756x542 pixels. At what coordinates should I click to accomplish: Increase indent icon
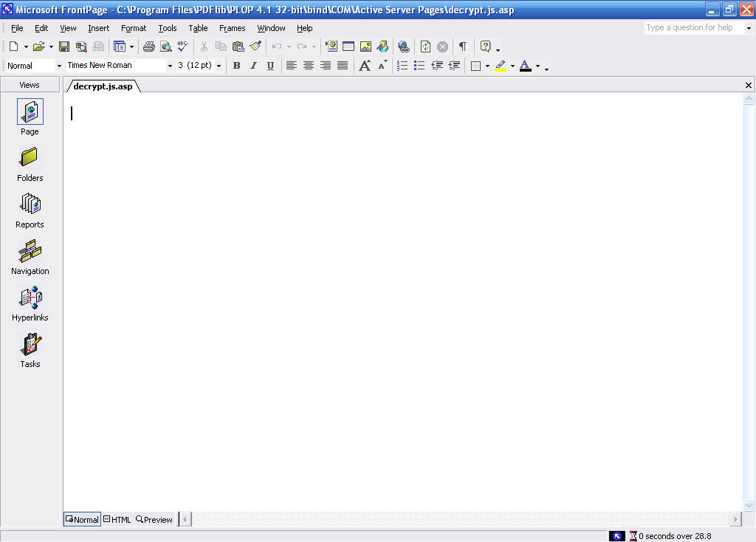(x=454, y=66)
